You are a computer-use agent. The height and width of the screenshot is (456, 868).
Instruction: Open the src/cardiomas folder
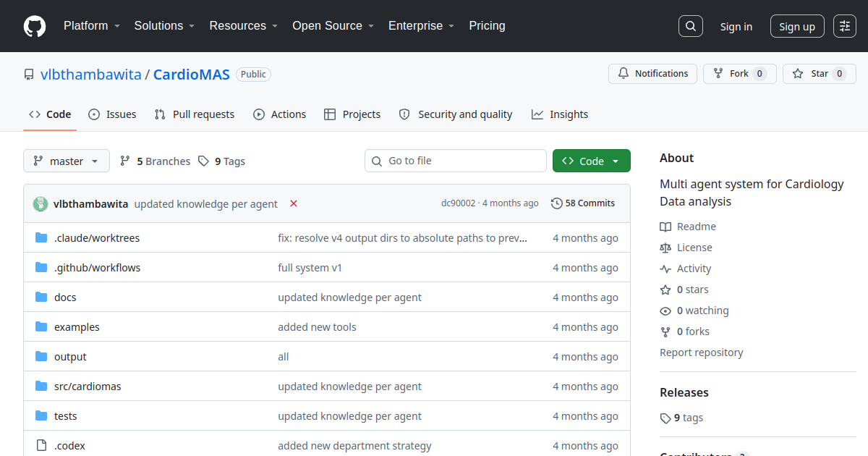tap(88, 387)
